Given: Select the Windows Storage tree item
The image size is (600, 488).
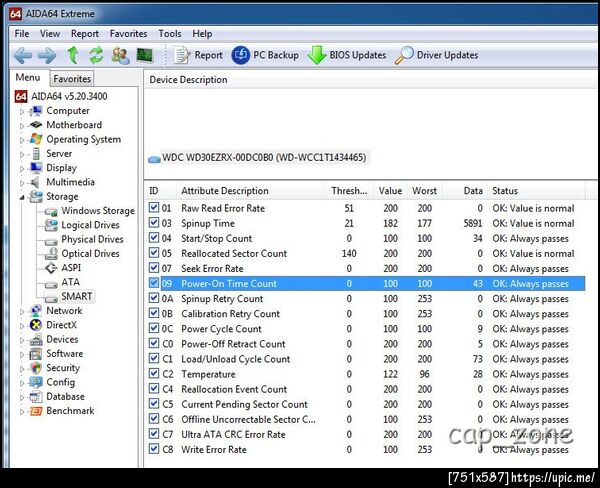Looking at the screenshot, I should click(98, 211).
